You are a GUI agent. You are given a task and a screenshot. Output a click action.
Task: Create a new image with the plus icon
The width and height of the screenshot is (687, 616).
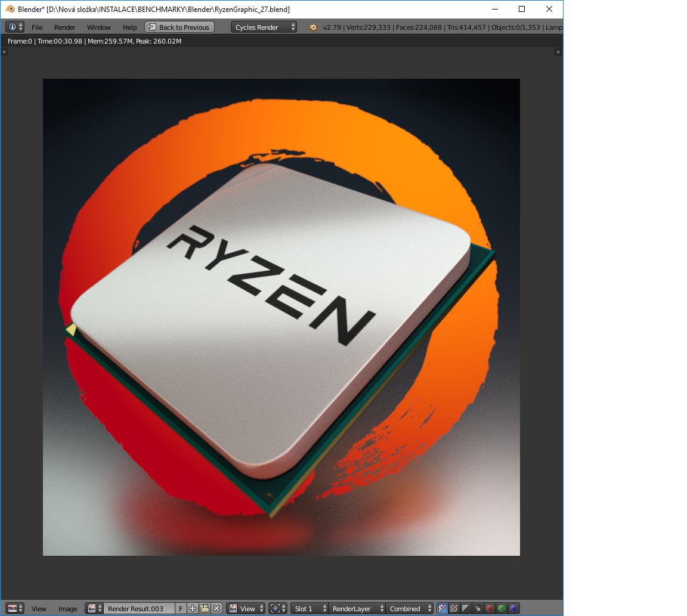coord(193,608)
